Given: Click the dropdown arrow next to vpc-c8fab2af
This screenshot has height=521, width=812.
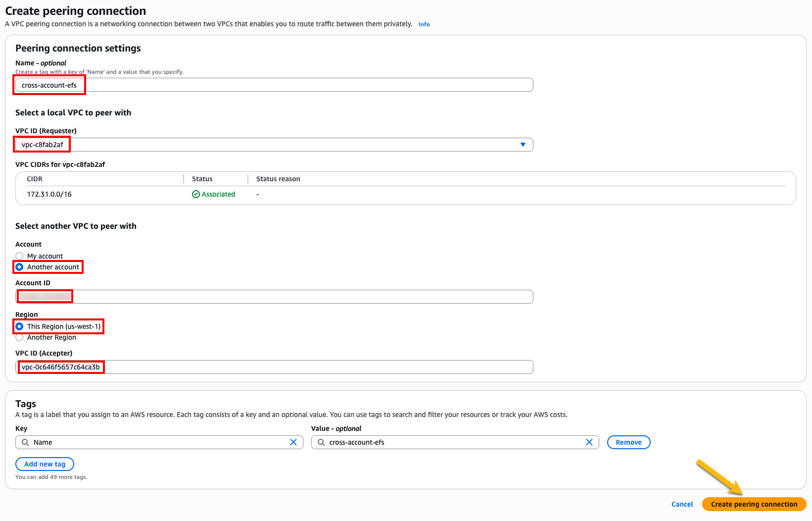Looking at the screenshot, I should pyautogui.click(x=523, y=144).
